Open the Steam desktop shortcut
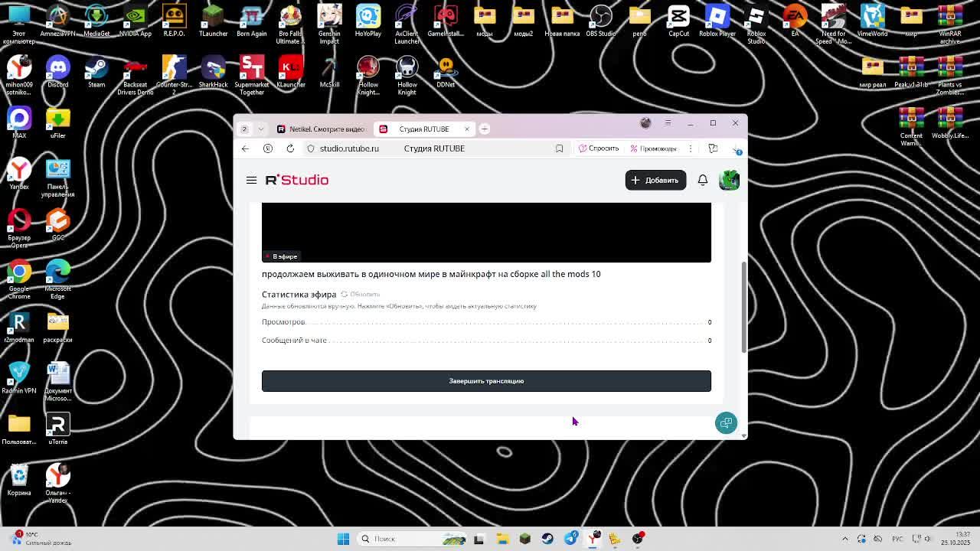The image size is (980, 551). click(96, 73)
